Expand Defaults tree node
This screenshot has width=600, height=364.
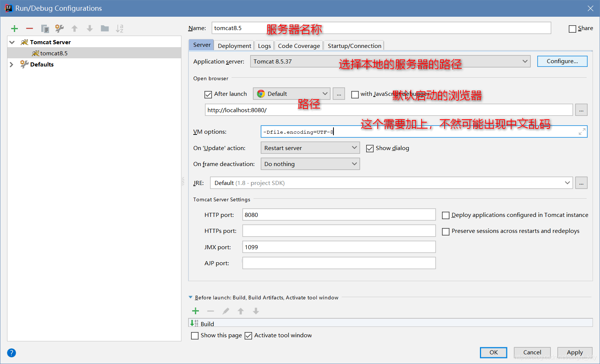pos(12,65)
